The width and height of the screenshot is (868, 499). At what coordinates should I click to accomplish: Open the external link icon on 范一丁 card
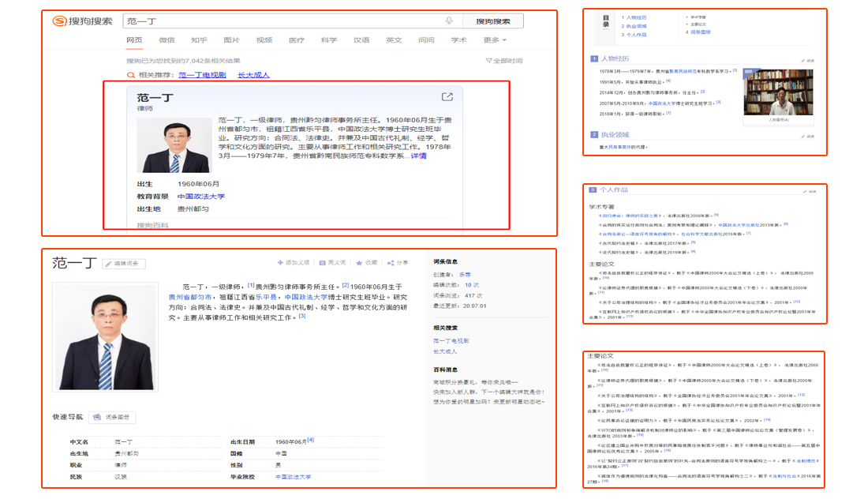click(447, 95)
